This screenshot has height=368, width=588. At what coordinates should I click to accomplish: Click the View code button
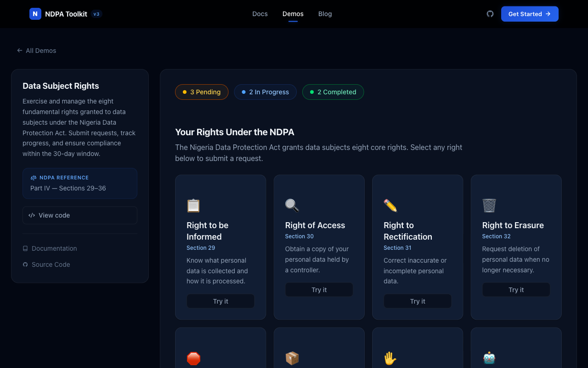coord(80,215)
